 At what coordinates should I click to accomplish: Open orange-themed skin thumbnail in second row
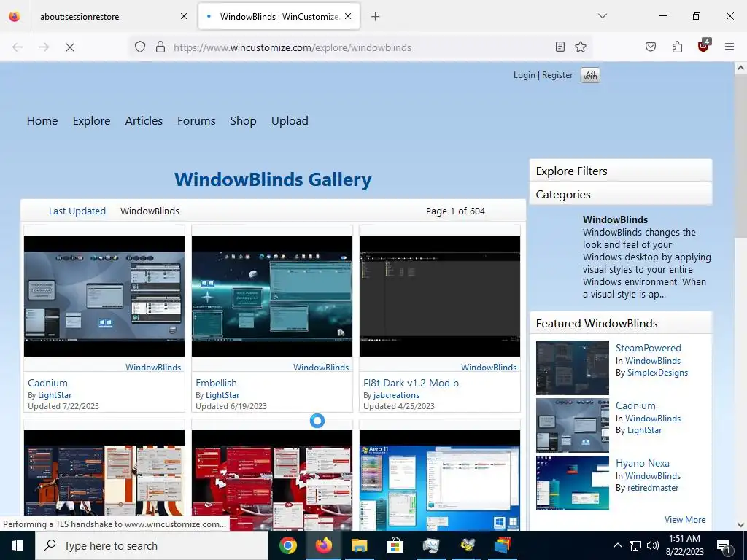[x=104, y=480]
